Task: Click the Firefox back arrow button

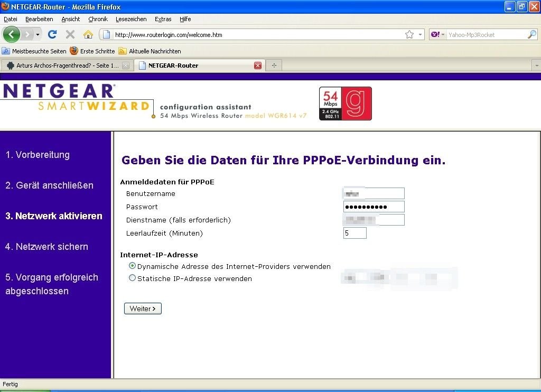Action: [x=11, y=34]
